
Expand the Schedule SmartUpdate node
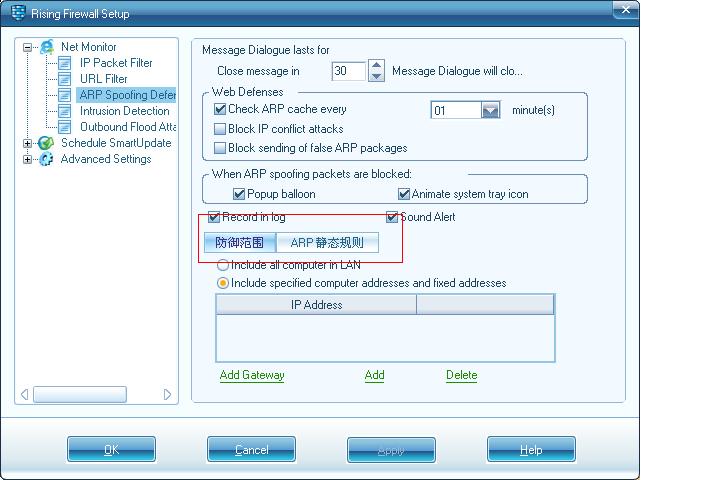tap(28, 143)
